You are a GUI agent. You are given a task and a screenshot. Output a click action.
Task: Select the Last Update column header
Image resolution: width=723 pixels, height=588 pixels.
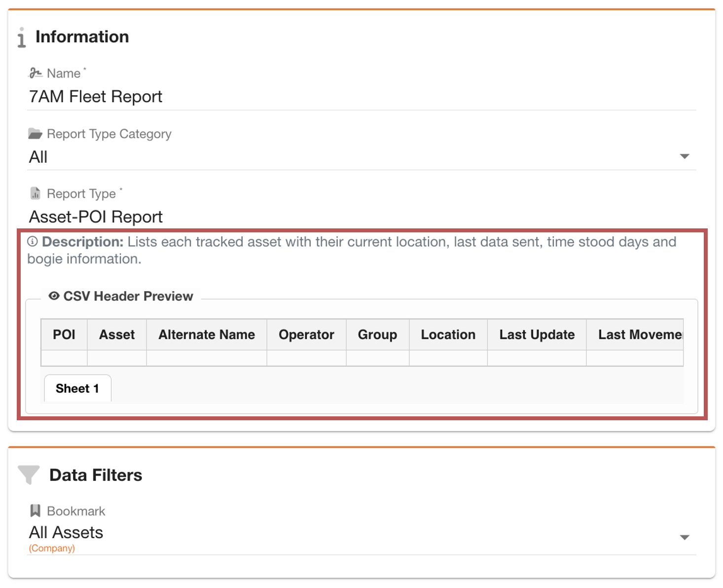[x=537, y=335]
